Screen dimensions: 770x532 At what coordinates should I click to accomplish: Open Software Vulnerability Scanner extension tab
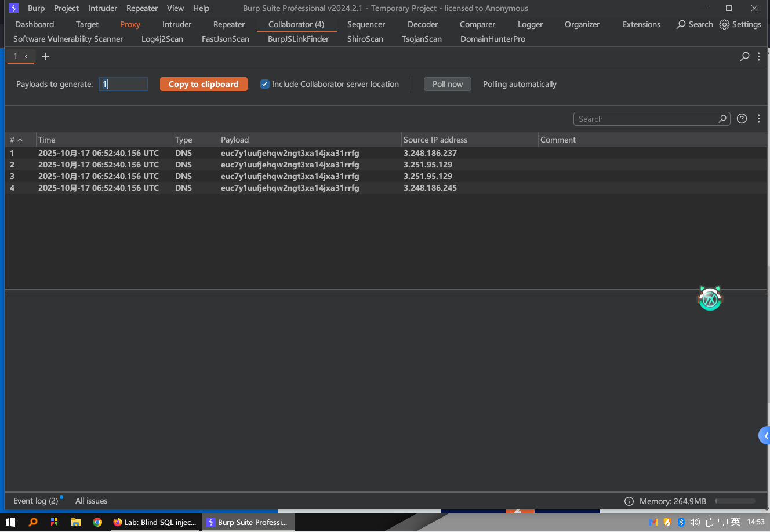click(x=68, y=39)
